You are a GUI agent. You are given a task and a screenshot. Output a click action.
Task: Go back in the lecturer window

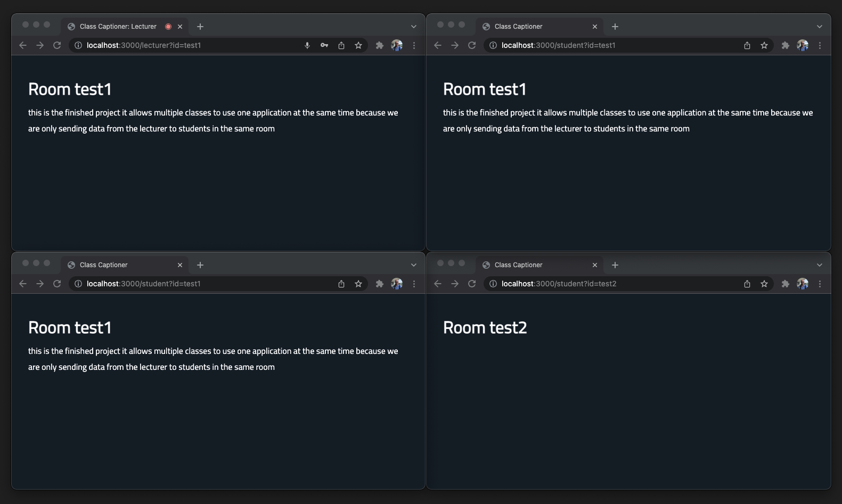(x=23, y=45)
